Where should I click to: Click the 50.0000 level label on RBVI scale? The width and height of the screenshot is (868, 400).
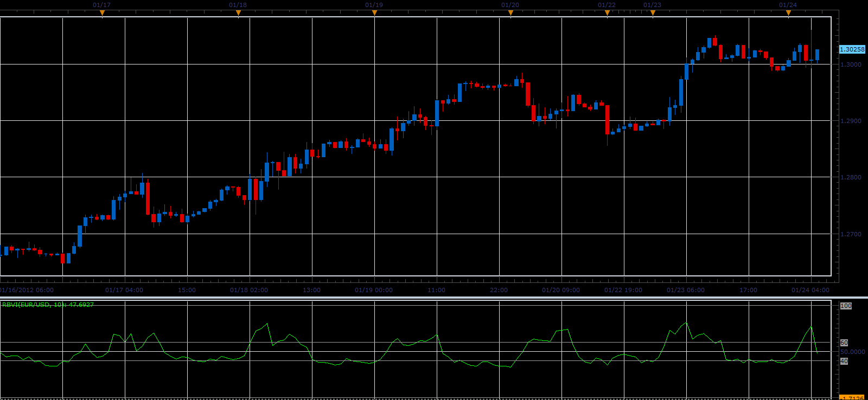click(852, 352)
